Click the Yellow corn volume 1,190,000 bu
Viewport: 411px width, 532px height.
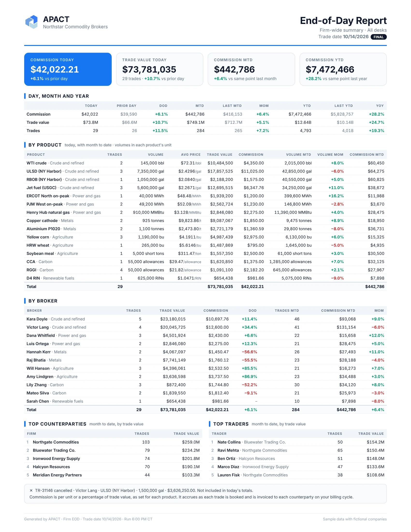(151, 237)
